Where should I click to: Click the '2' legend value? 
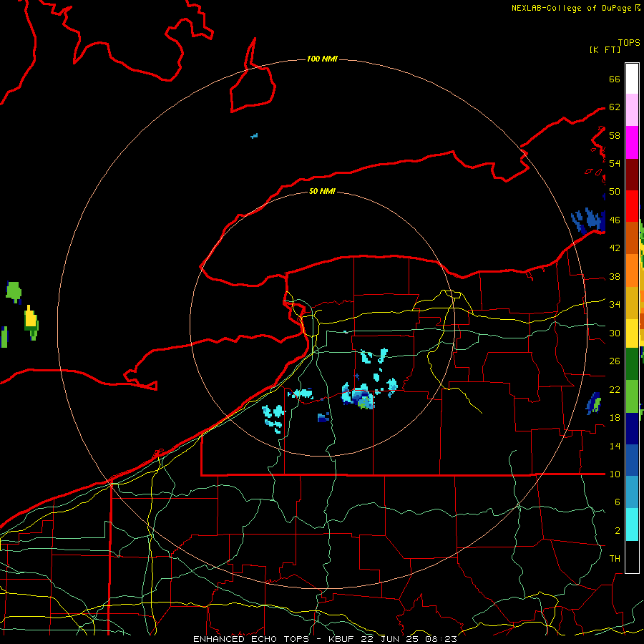[x=617, y=530]
